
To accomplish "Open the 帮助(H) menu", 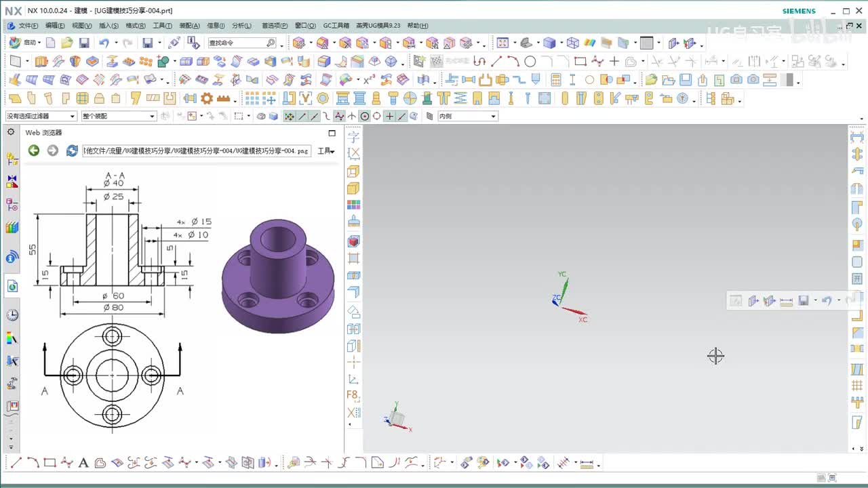I will point(418,26).
